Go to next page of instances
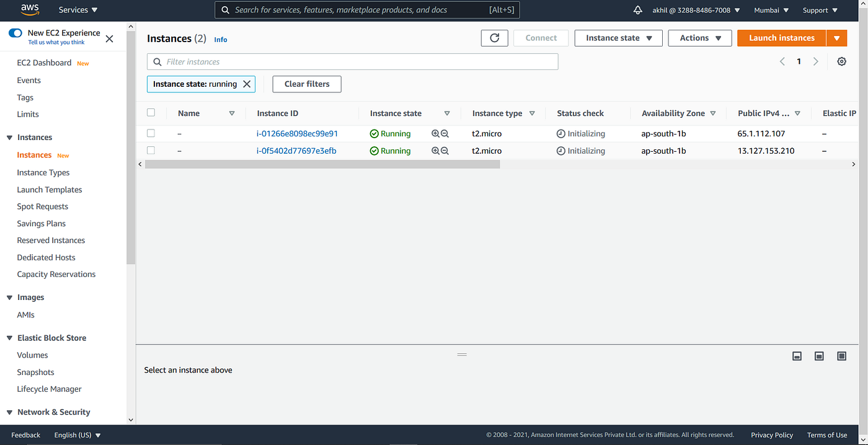The height and width of the screenshot is (445, 868). click(x=816, y=61)
